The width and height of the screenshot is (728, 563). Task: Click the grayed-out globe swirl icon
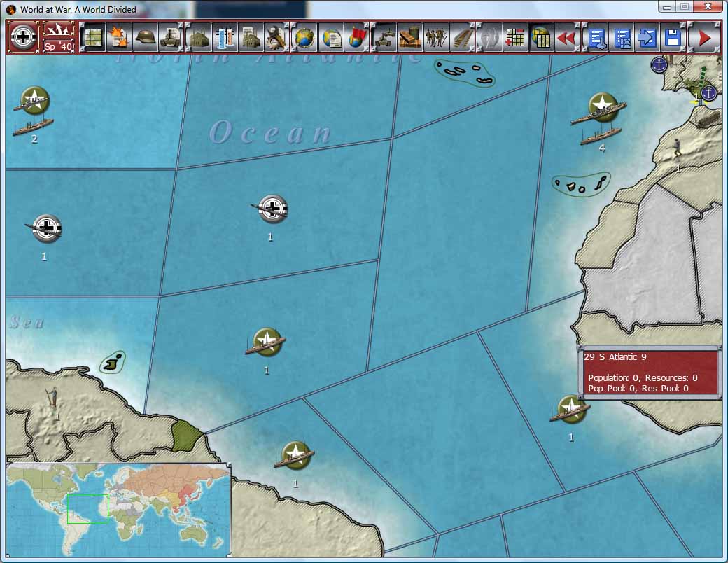490,38
